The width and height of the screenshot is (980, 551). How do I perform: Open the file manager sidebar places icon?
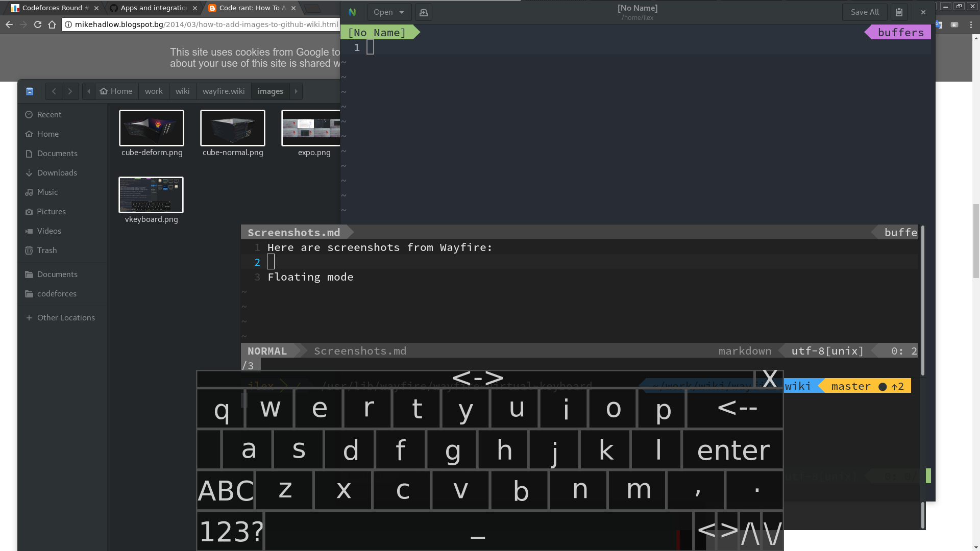[30, 91]
